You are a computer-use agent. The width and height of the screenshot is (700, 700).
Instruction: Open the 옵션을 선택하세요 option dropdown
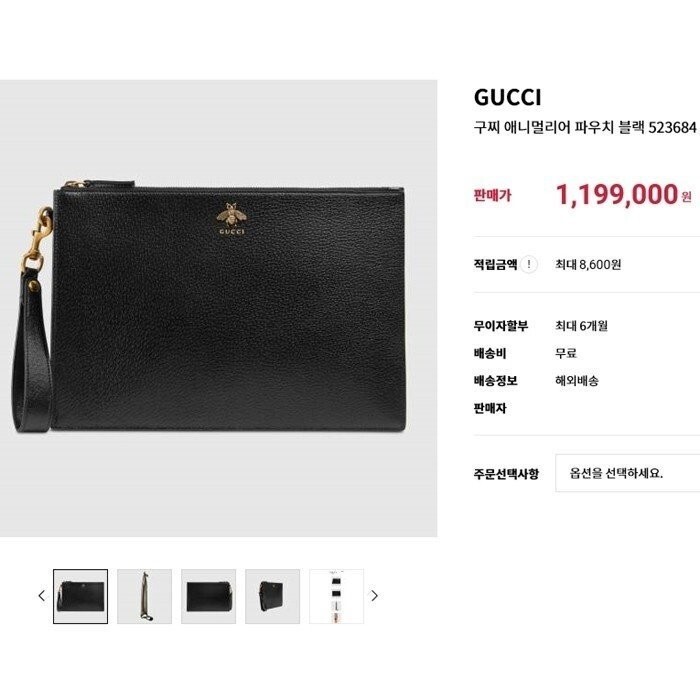click(628, 473)
